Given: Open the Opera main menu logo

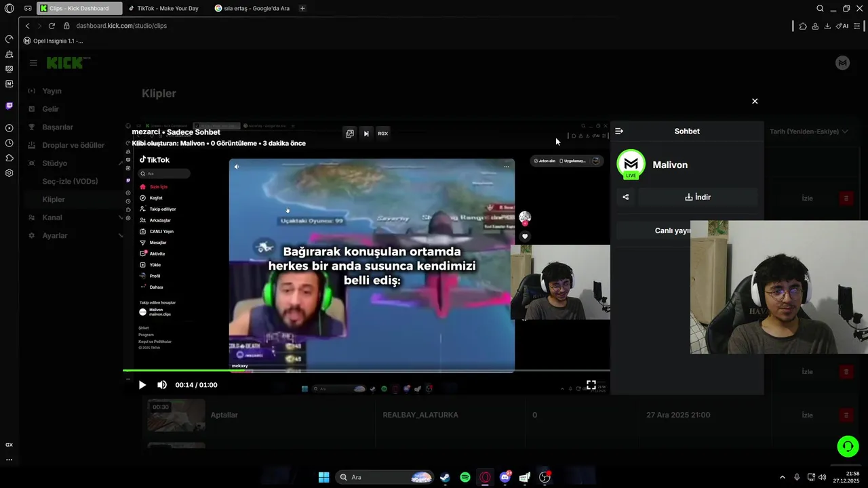Looking at the screenshot, I should point(9,8).
